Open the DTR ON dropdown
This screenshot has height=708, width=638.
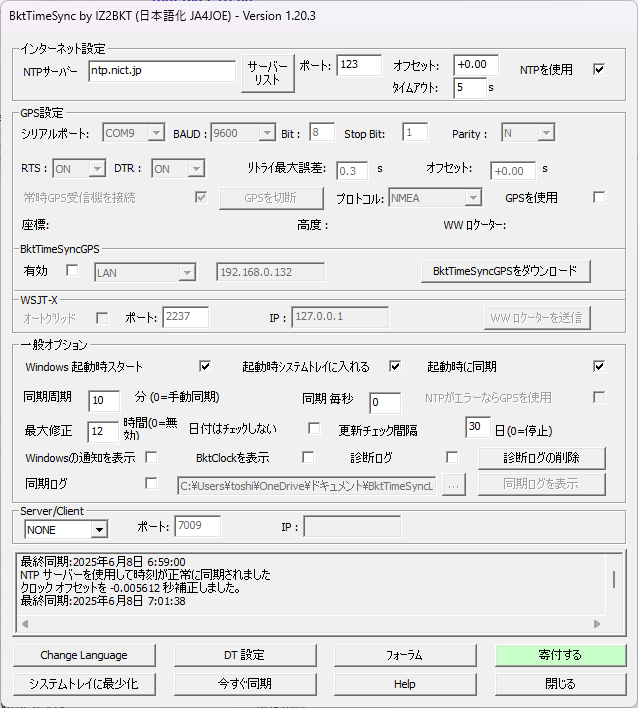pos(178,169)
